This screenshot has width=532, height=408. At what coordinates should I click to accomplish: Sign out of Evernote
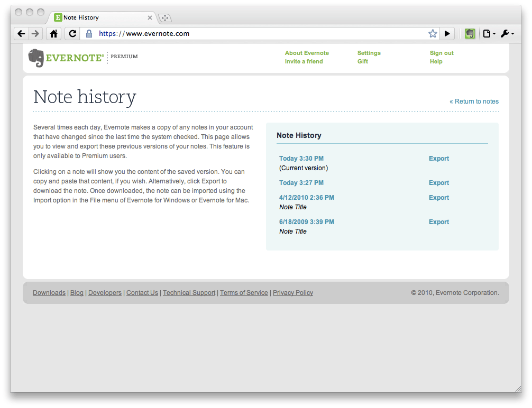442,53
